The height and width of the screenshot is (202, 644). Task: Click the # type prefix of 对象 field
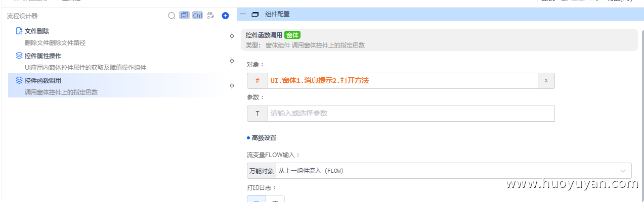(257, 81)
